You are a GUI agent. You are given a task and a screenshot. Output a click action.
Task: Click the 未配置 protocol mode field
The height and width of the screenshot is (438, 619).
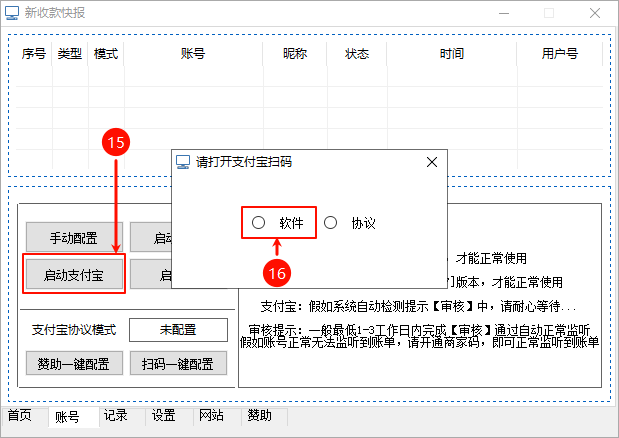178,330
